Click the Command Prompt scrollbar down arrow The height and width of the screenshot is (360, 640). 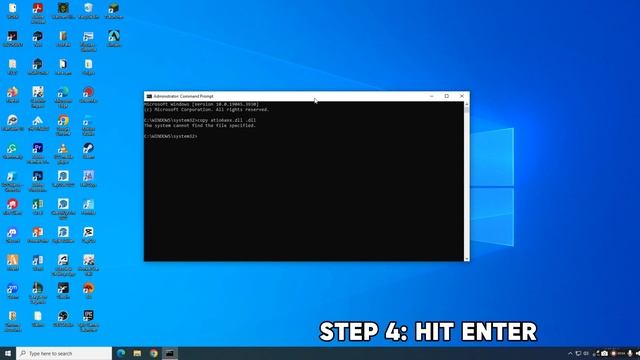[x=467, y=258]
